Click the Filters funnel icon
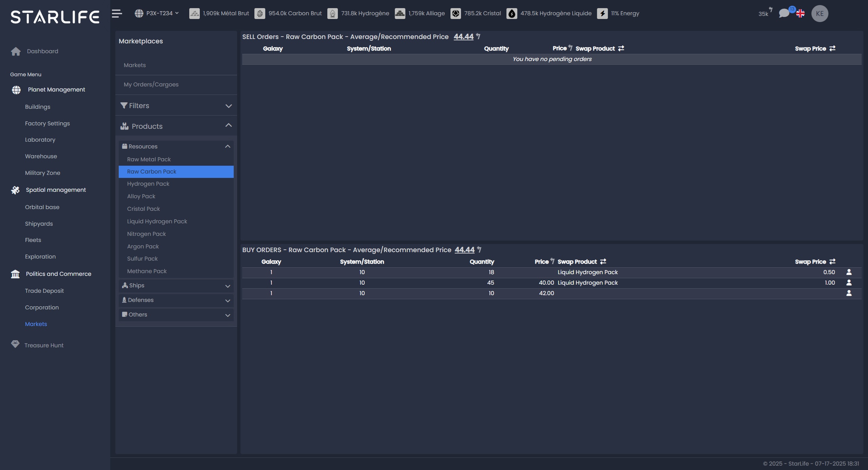The width and height of the screenshot is (868, 470). [x=124, y=106]
